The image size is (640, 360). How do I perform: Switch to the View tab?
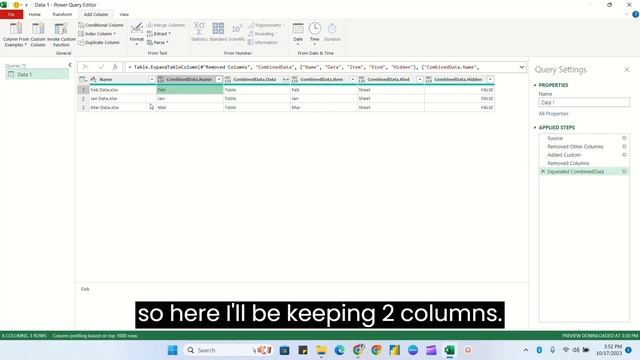(x=124, y=14)
